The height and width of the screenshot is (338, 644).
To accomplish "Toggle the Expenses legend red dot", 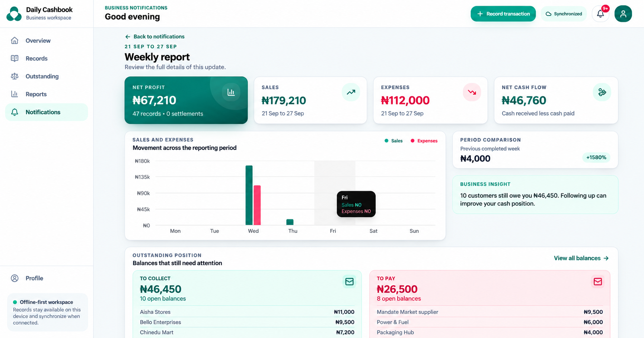I will pos(412,141).
